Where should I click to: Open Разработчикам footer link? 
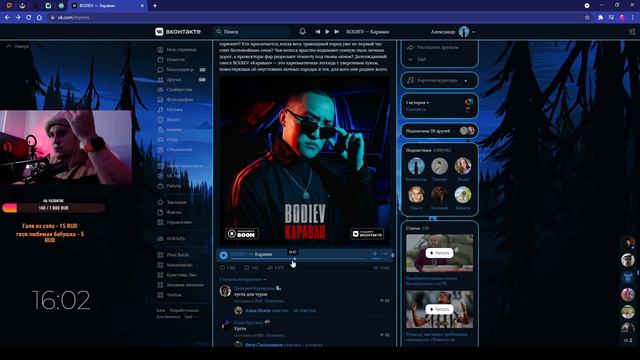click(184, 311)
